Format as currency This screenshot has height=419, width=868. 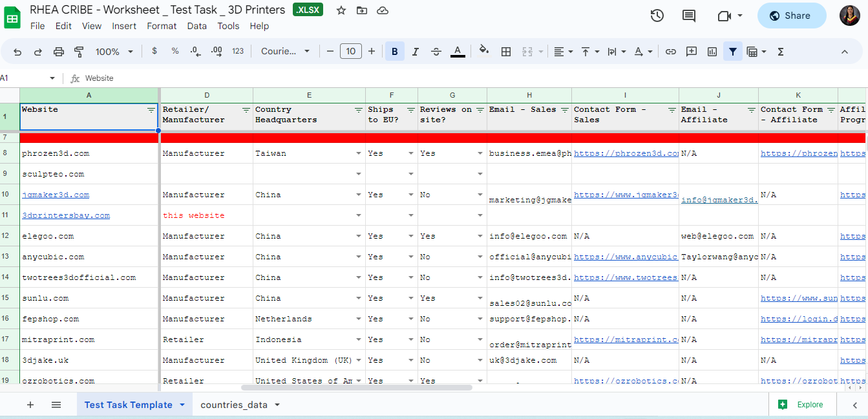click(154, 52)
